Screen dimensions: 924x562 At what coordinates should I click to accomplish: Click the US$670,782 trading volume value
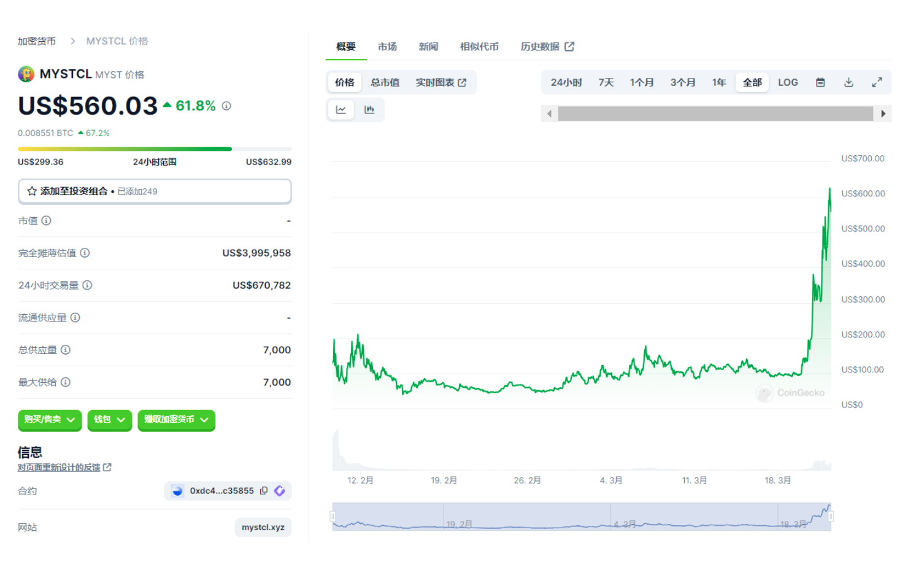coord(262,285)
